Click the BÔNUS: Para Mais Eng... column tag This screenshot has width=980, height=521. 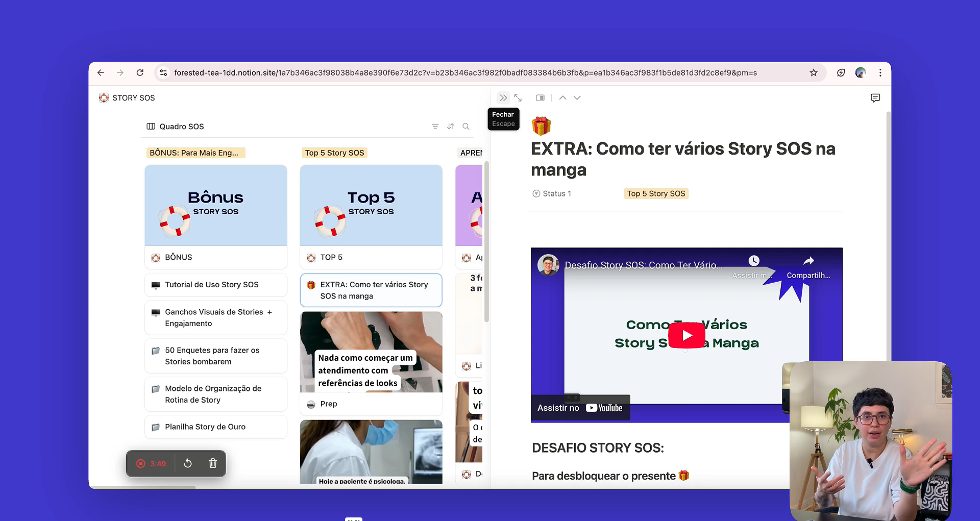pos(195,153)
